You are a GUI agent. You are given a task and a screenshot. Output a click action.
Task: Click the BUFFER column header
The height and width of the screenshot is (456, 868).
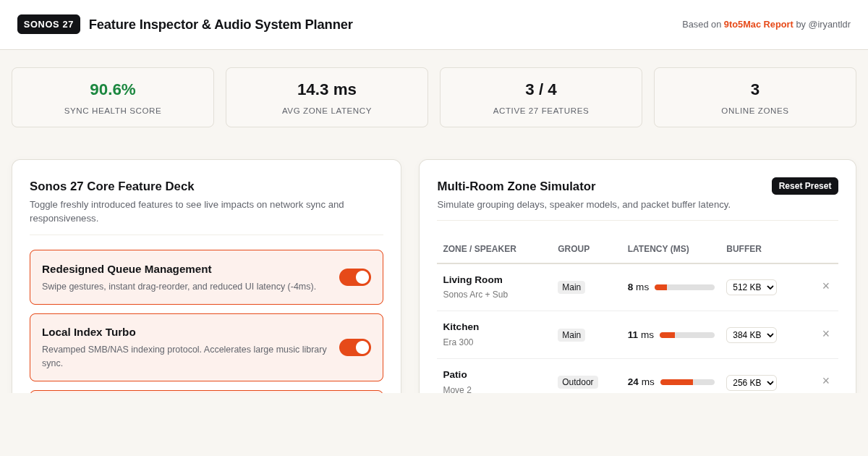pyautogui.click(x=744, y=249)
